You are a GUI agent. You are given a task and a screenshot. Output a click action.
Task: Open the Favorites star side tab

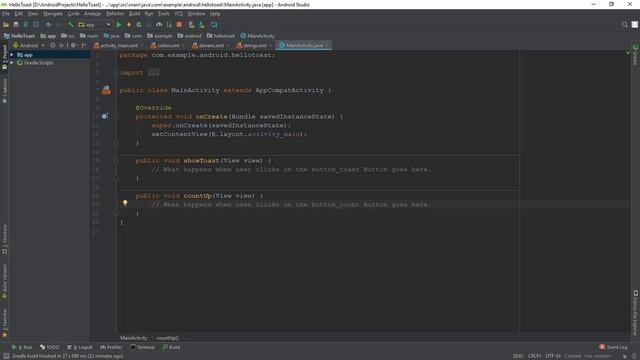tap(4, 323)
